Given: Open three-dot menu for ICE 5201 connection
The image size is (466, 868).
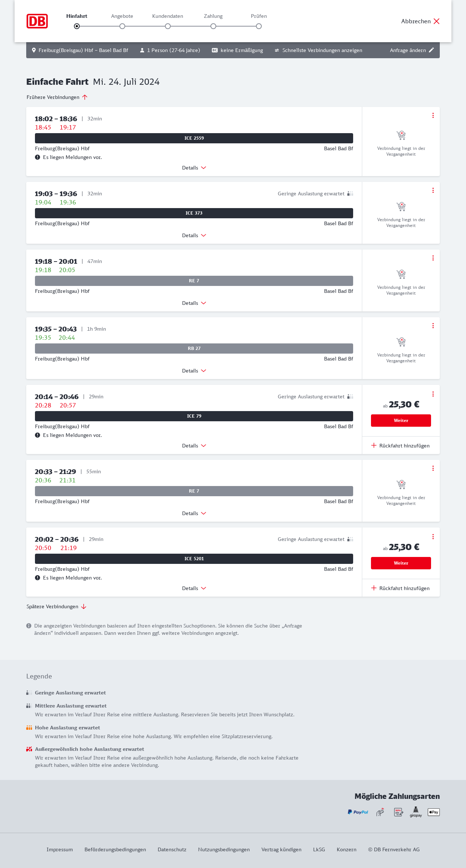Looking at the screenshot, I should point(433,537).
